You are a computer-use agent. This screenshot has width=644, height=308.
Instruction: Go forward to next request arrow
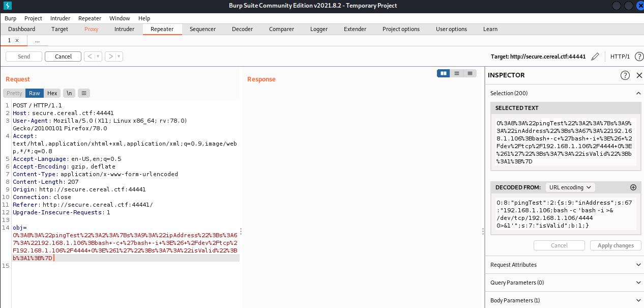(x=110, y=57)
